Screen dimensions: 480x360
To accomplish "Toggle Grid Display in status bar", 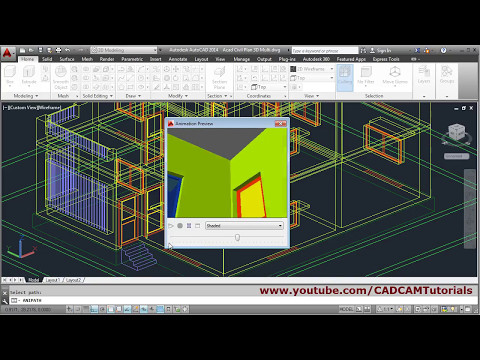I will [86, 309].
